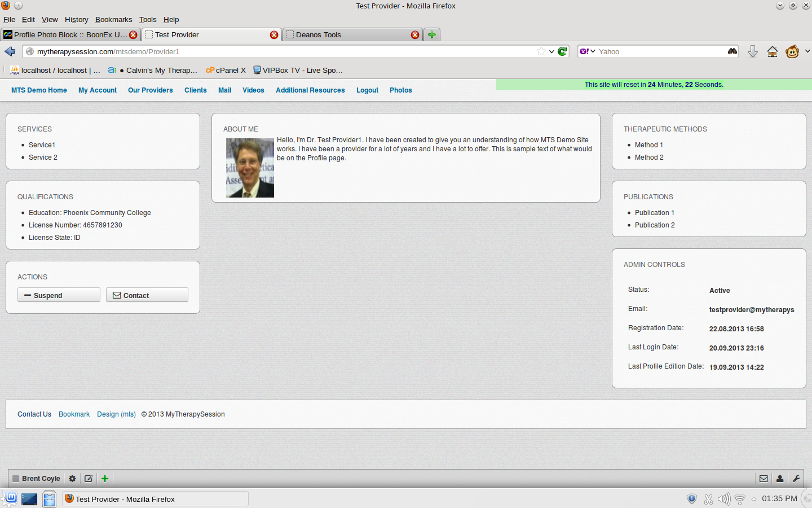Adjust the system volume speaker icon
The width and height of the screenshot is (812, 508).
tap(724, 499)
